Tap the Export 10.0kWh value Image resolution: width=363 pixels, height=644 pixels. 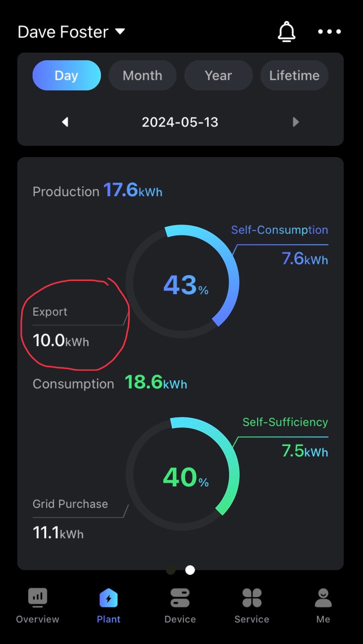click(61, 341)
